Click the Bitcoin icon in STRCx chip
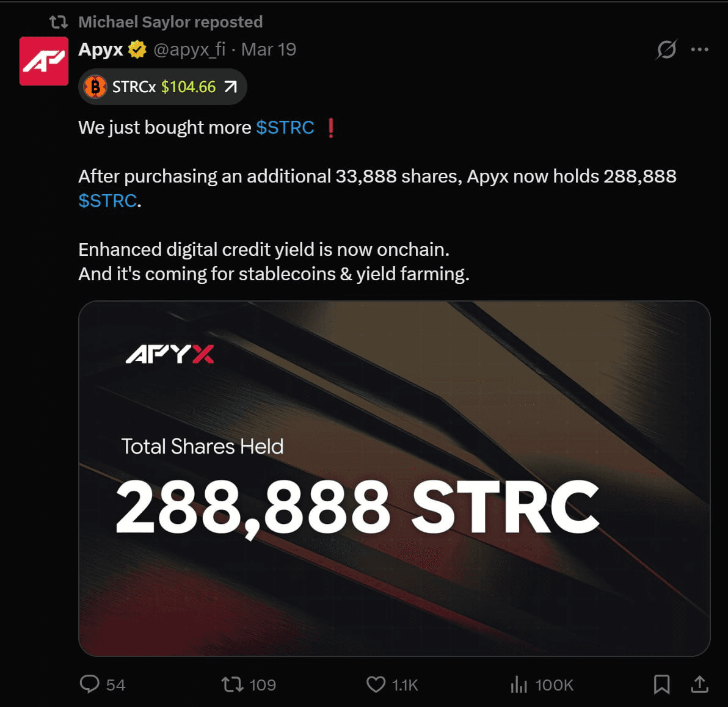This screenshot has width=728, height=707. [x=95, y=87]
